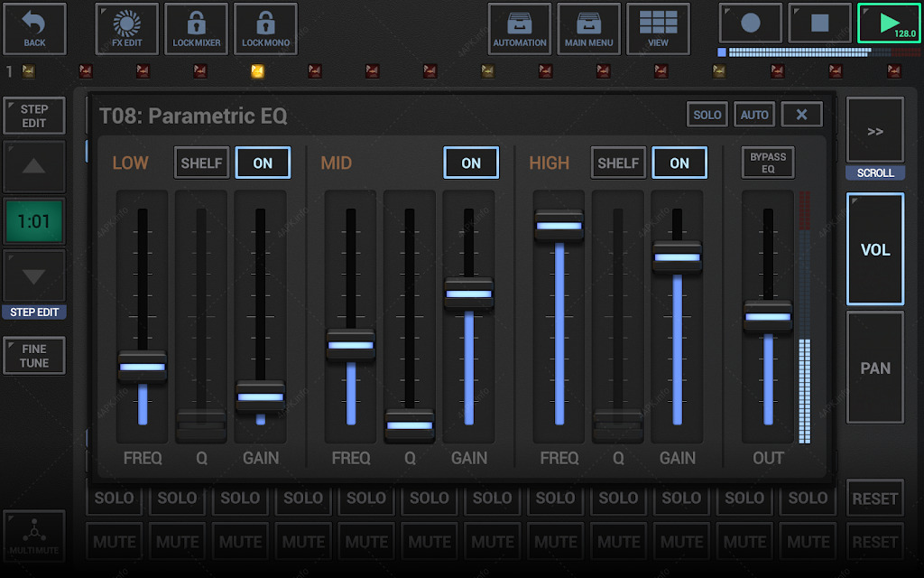924x578 pixels.
Task: Click the FINE TUNE button
Action: 34,356
